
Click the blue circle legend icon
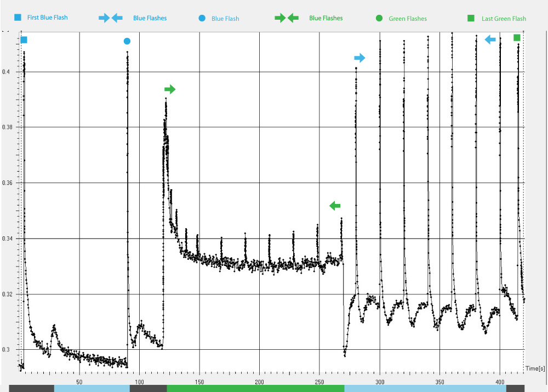click(202, 19)
